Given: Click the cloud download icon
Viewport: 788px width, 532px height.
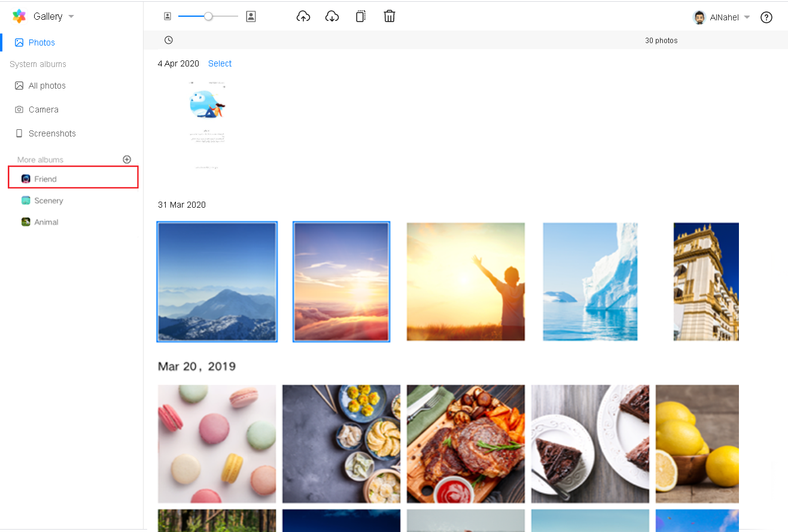Looking at the screenshot, I should coord(331,17).
